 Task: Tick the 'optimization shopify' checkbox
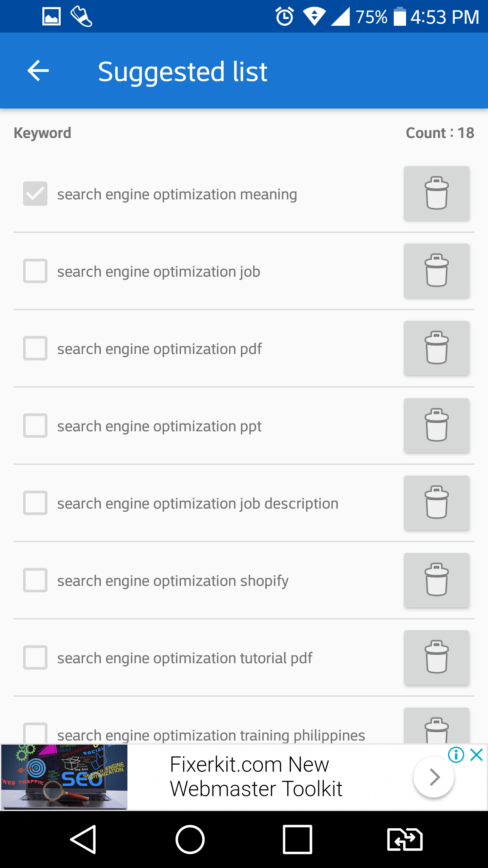click(35, 580)
